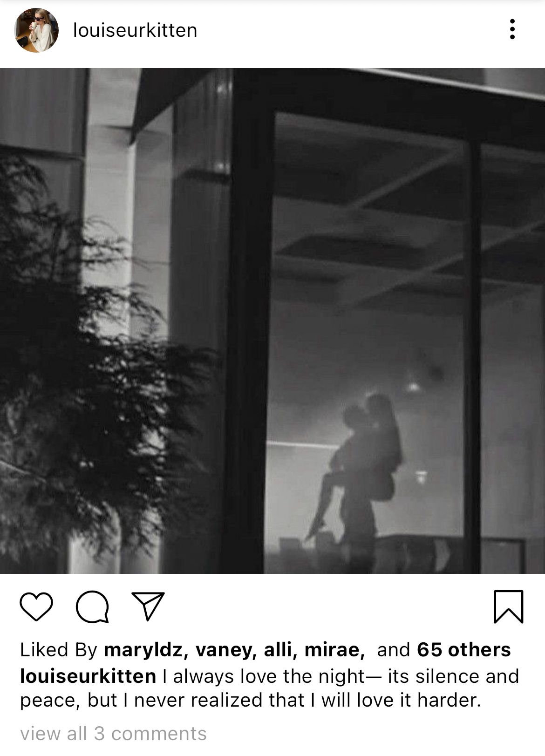Show the list of 65 others who liked
The width and height of the screenshot is (545, 756).
(x=463, y=649)
